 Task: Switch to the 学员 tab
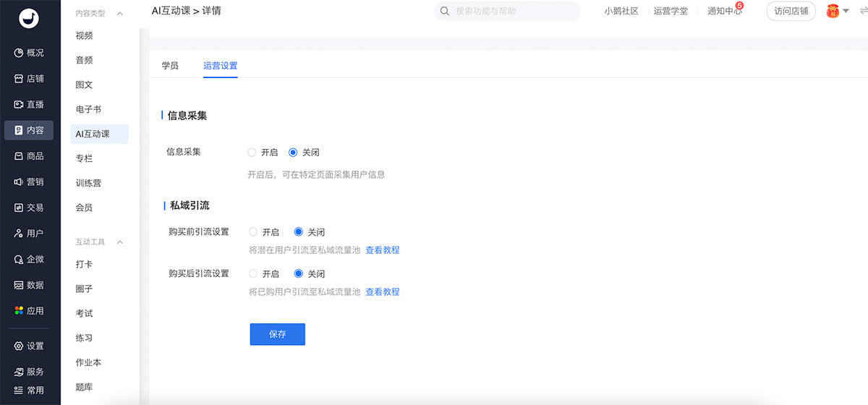(170, 66)
